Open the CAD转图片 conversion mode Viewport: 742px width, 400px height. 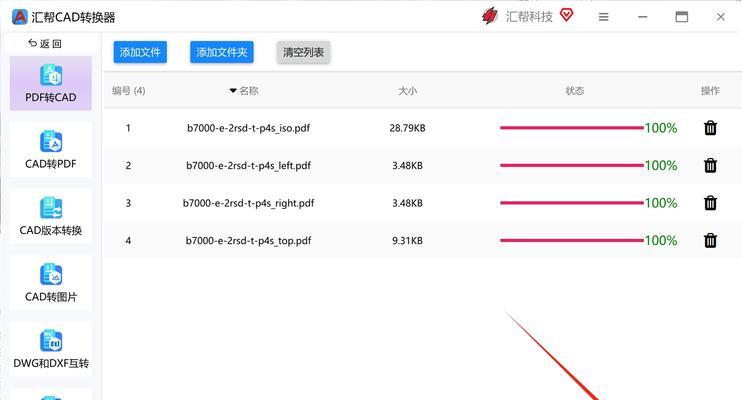coord(51,283)
